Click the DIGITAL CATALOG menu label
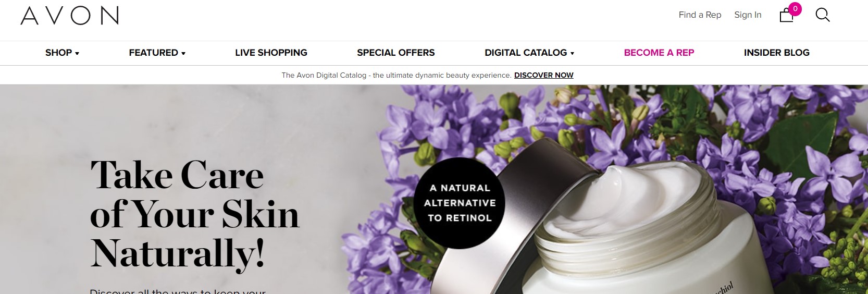The width and height of the screenshot is (868, 294). (526, 53)
